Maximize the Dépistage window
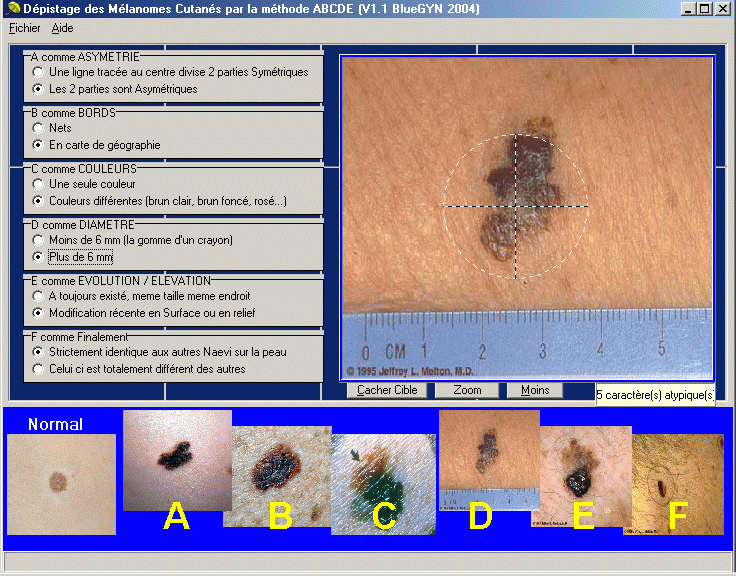The image size is (736, 576). (x=705, y=8)
